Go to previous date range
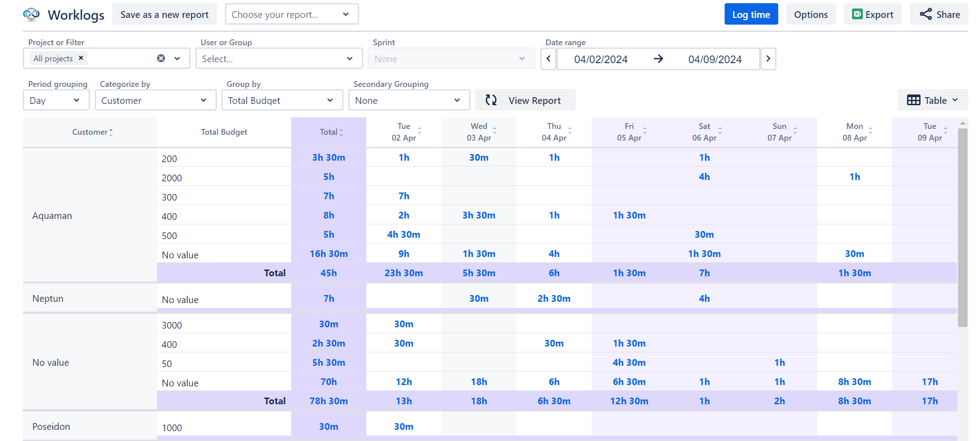The image size is (980, 441). [548, 59]
